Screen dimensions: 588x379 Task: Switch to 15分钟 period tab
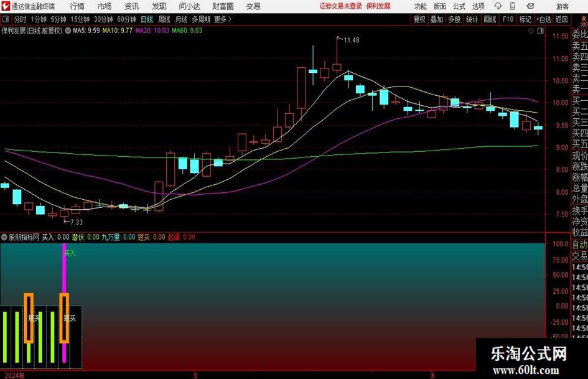pyautogui.click(x=80, y=19)
